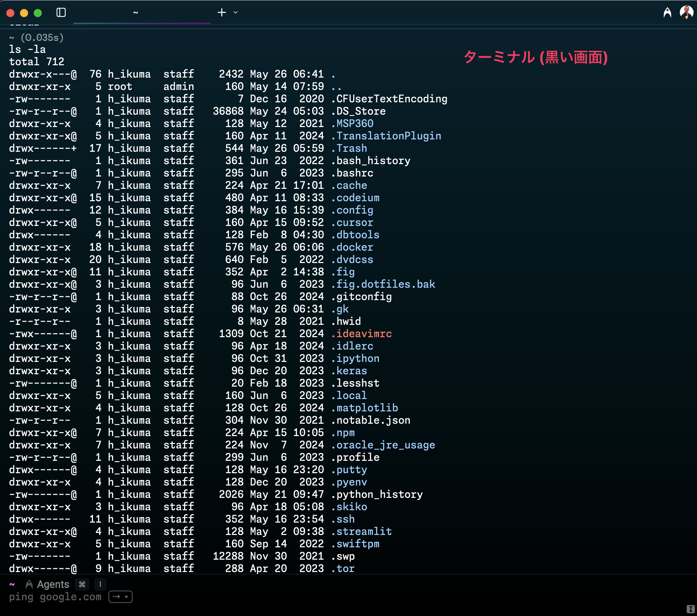Image resolution: width=697 pixels, height=616 pixels.
Task: Click the .idlerc directory name
Action: pos(352,346)
